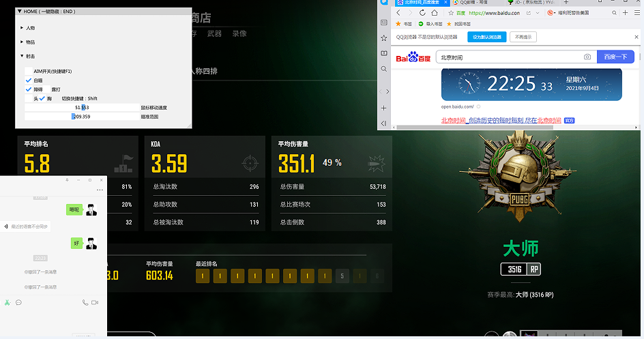The height and width of the screenshot is (339, 644).
Task: Pin the chat window on top
Action: click(67, 180)
